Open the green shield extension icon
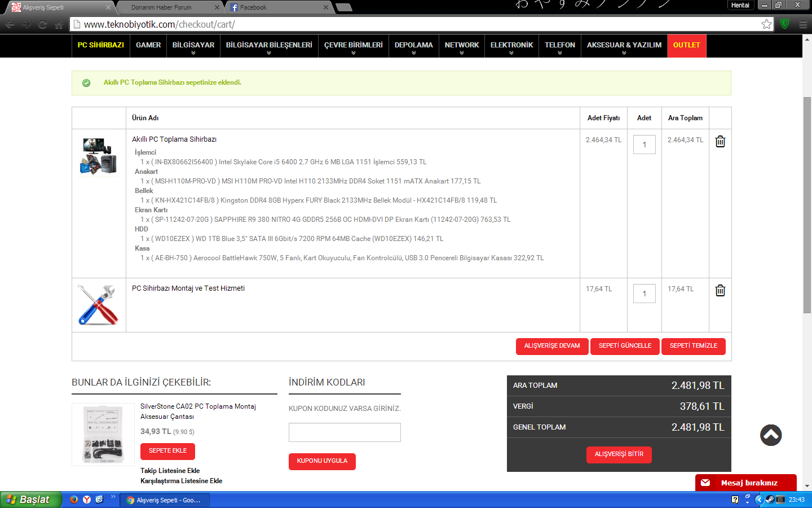 [784, 24]
